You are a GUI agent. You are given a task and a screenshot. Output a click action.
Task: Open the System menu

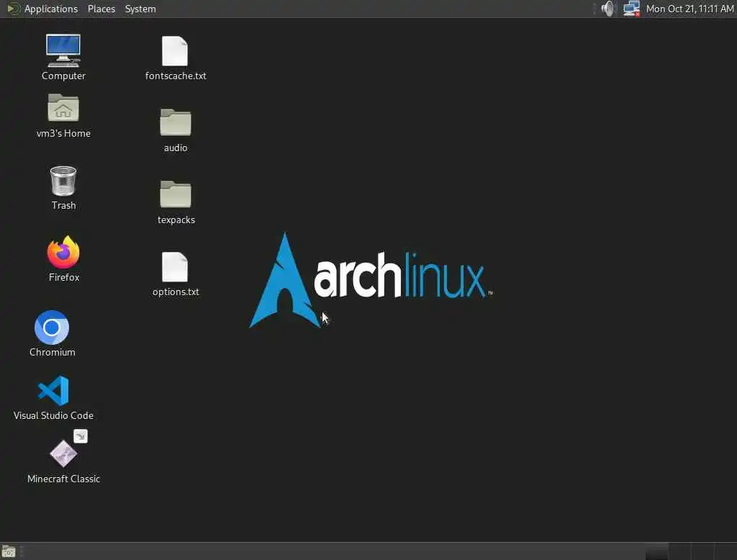click(x=140, y=9)
